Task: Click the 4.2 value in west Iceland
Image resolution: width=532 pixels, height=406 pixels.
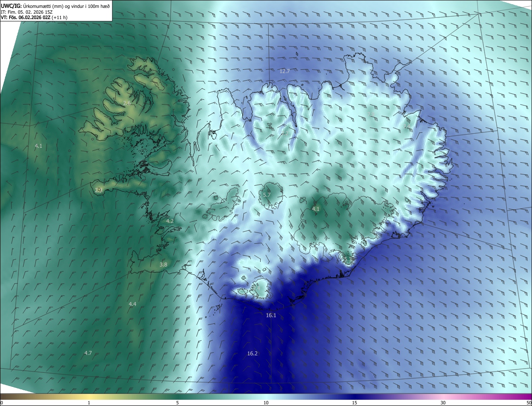Action: [x=170, y=221]
